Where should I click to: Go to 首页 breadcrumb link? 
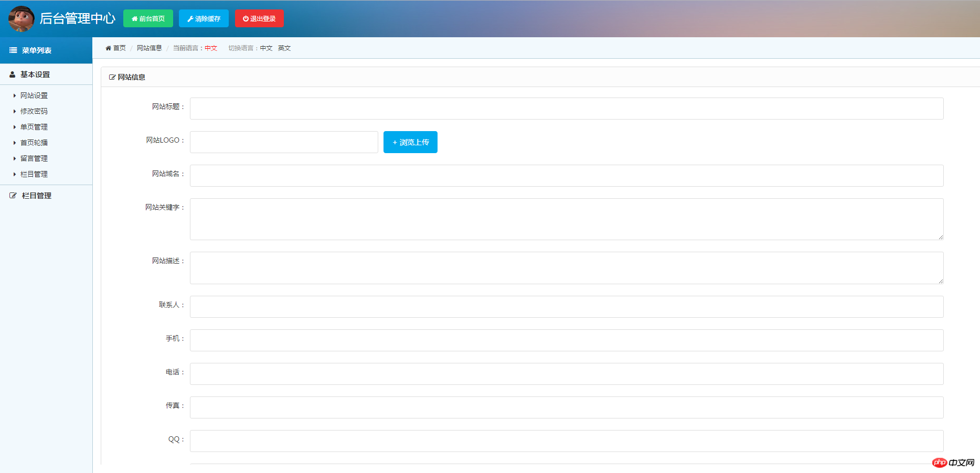tap(120, 48)
